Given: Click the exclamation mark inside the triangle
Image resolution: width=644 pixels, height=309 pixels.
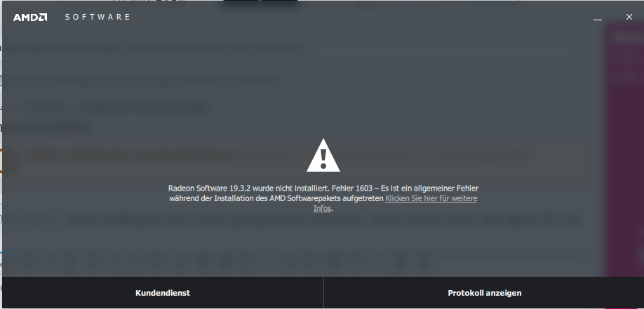Looking at the screenshot, I should 323,158.
